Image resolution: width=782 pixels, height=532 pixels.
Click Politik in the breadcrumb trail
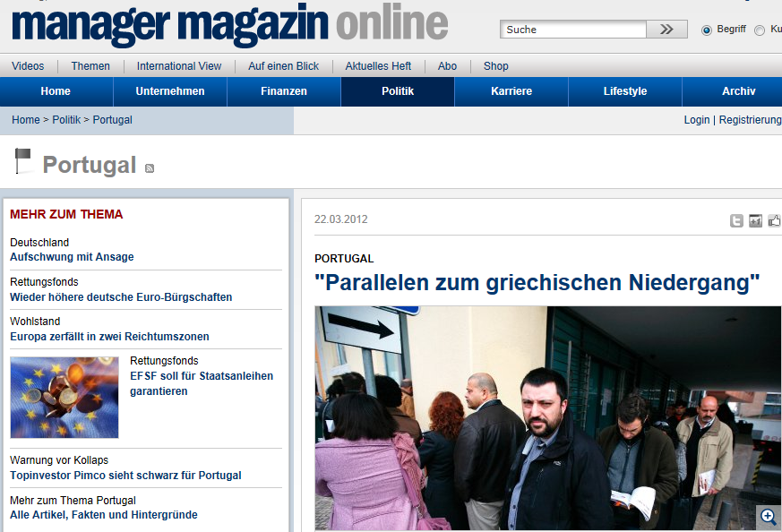[66, 120]
